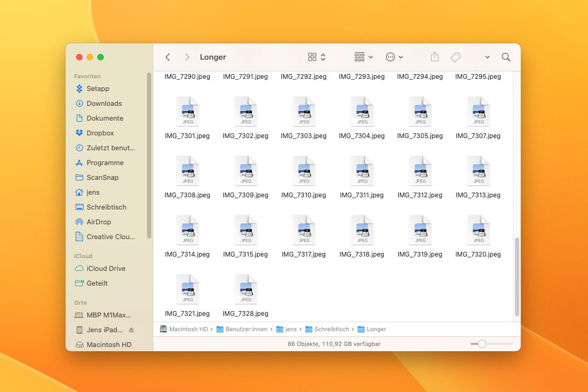Go back with the left chevron

[x=168, y=57]
